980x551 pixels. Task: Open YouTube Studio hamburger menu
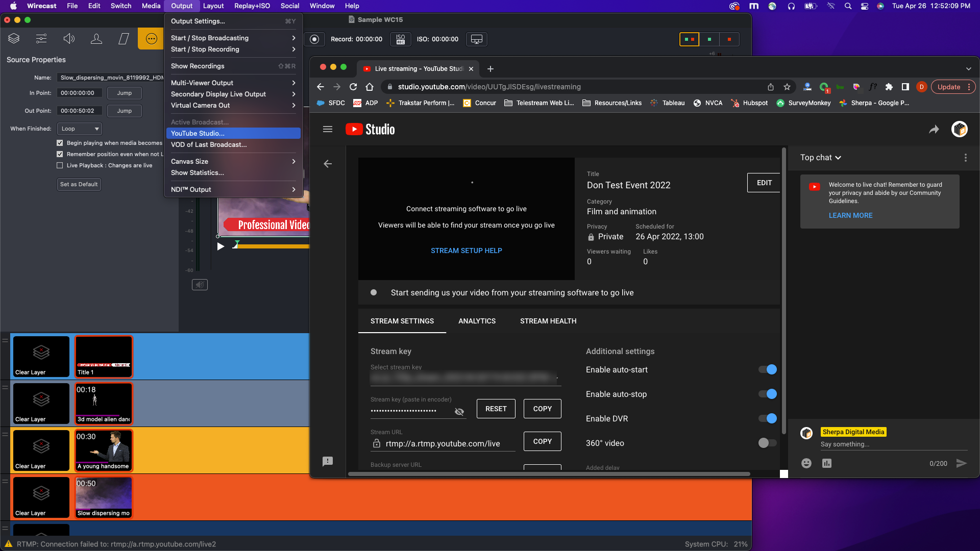point(328,129)
